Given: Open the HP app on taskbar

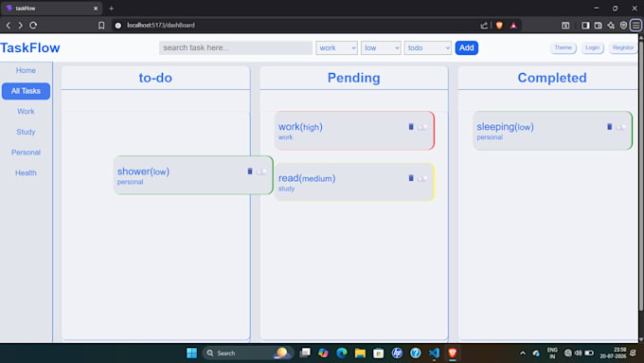Looking at the screenshot, I should pyautogui.click(x=397, y=354).
